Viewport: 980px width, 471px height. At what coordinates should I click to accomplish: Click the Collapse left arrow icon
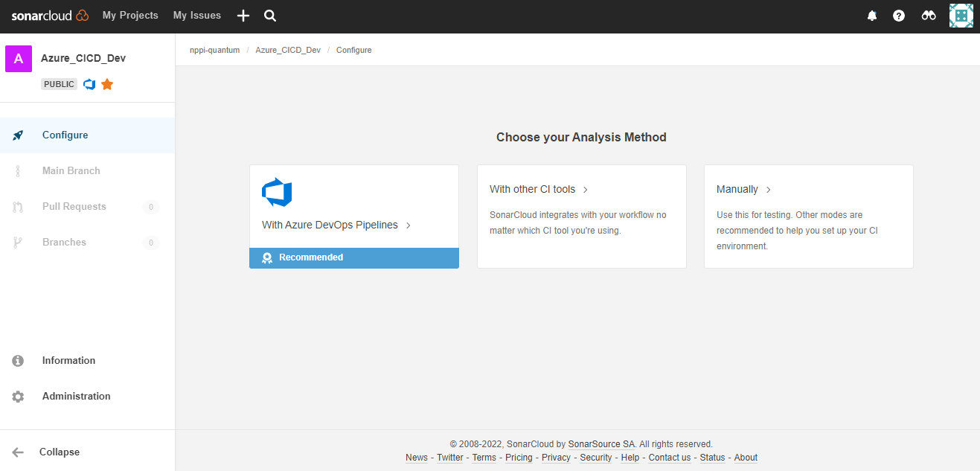(18, 452)
